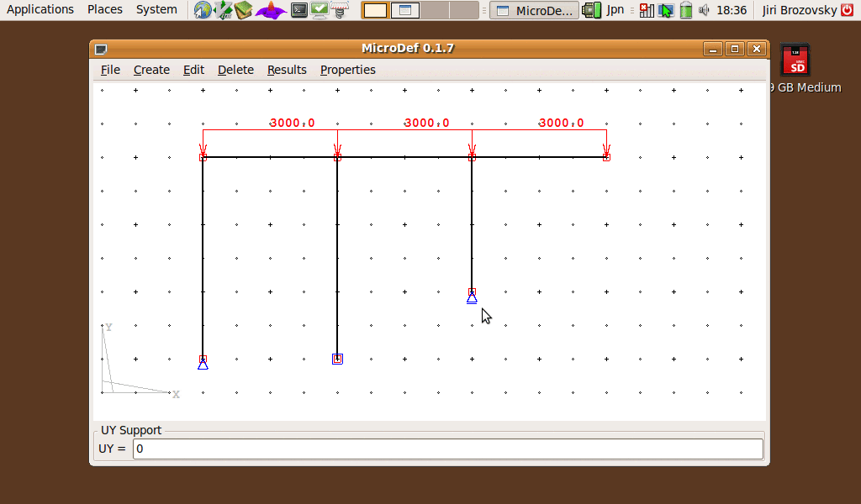Screen dimensions: 861x504
Task: Click the purple surface plot launcher icon
Action: [x=271, y=10]
